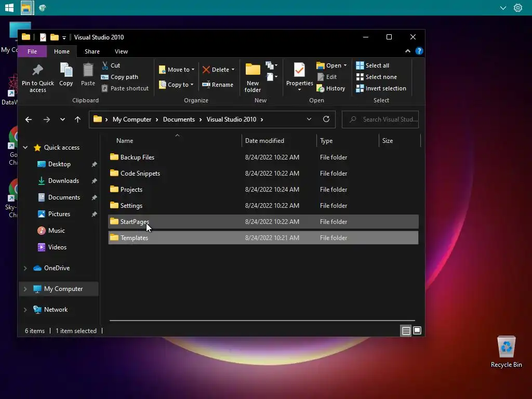Viewport: 532px width, 399px height.
Task: Click Quick Access Toolbar properties icon
Action: 43,37
